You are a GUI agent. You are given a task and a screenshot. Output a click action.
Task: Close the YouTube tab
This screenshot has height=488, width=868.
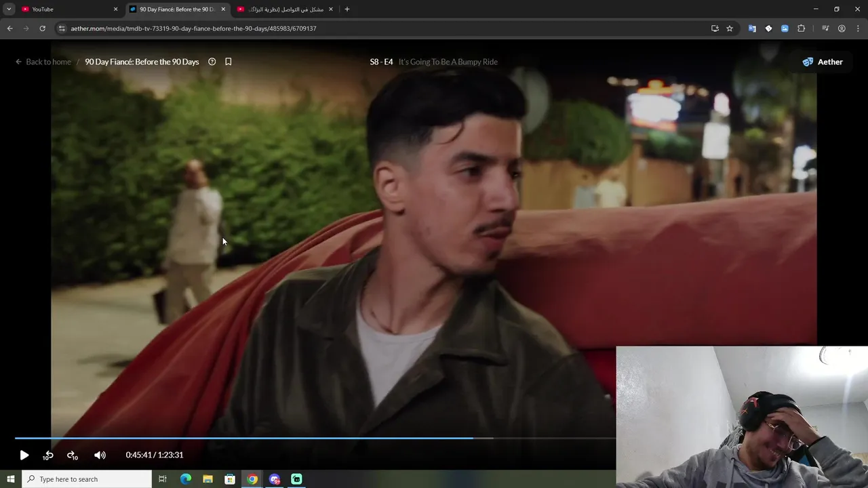(x=115, y=9)
